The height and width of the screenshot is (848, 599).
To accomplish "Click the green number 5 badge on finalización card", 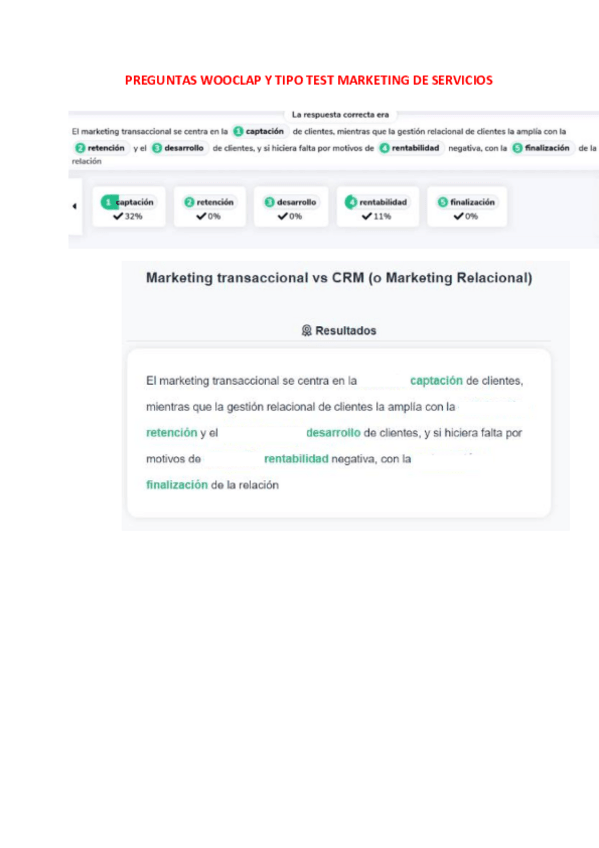I will tap(443, 202).
